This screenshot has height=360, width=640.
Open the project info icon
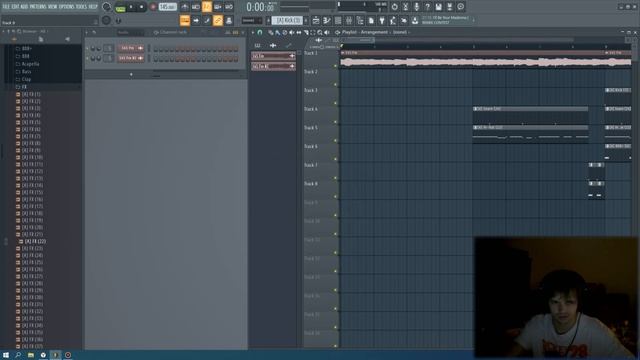coord(460,7)
